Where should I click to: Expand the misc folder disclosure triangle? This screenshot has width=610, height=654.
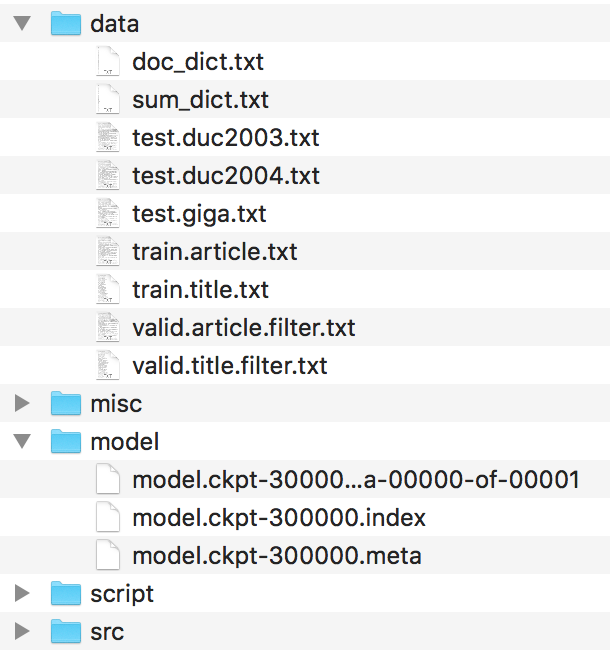pos(23,404)
